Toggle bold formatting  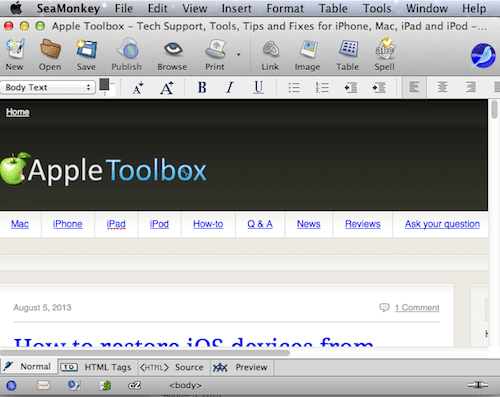coord(202,87)
